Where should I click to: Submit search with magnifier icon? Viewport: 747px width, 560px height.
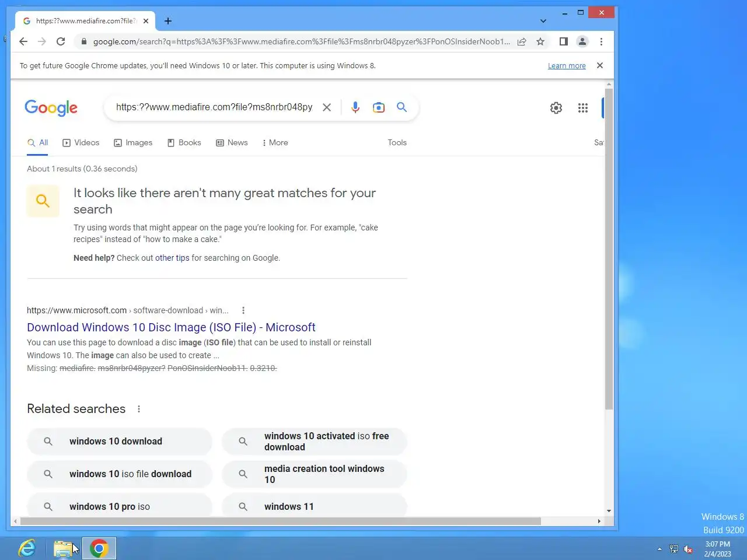pyautogui.click(x=402, y=107)
